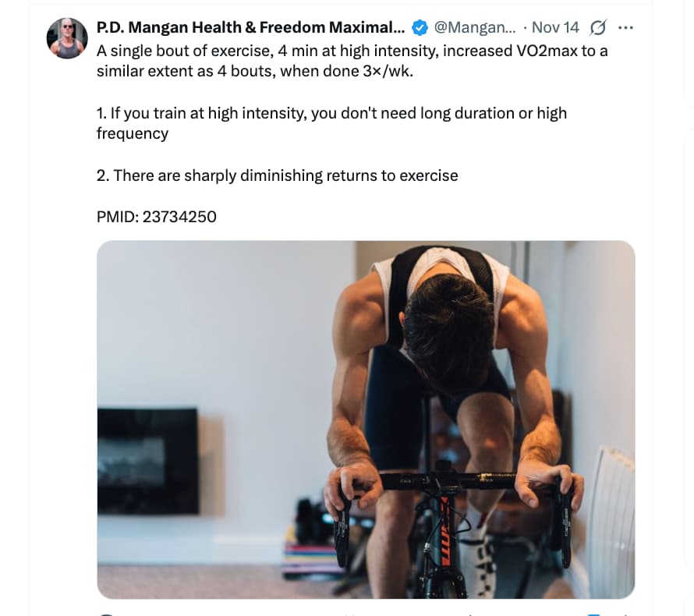Open P.D. Mangan Health & Freedom profile name
The image size is (694, 616).
click(x=250, y=28)
